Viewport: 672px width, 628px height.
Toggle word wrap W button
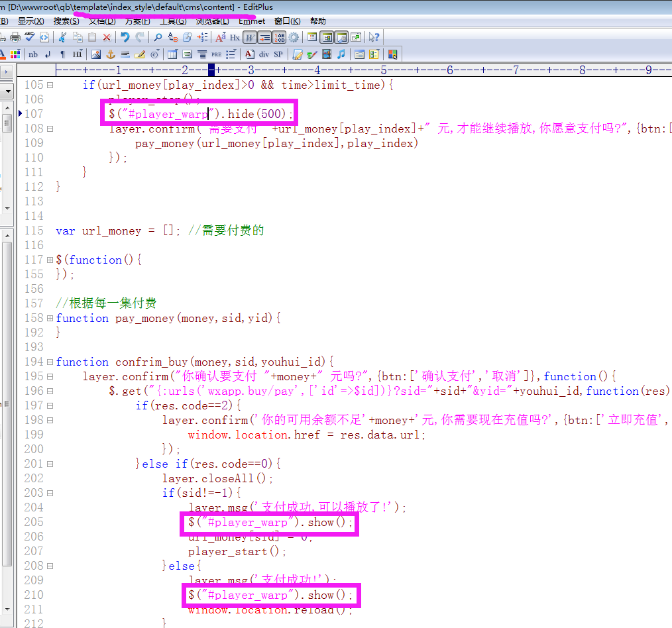tap(249, 37)
